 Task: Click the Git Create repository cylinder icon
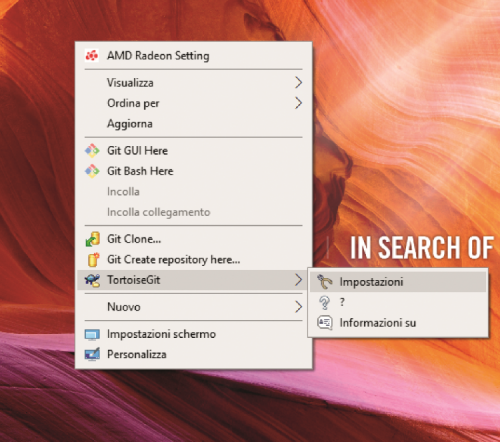(x=93, y=260)
